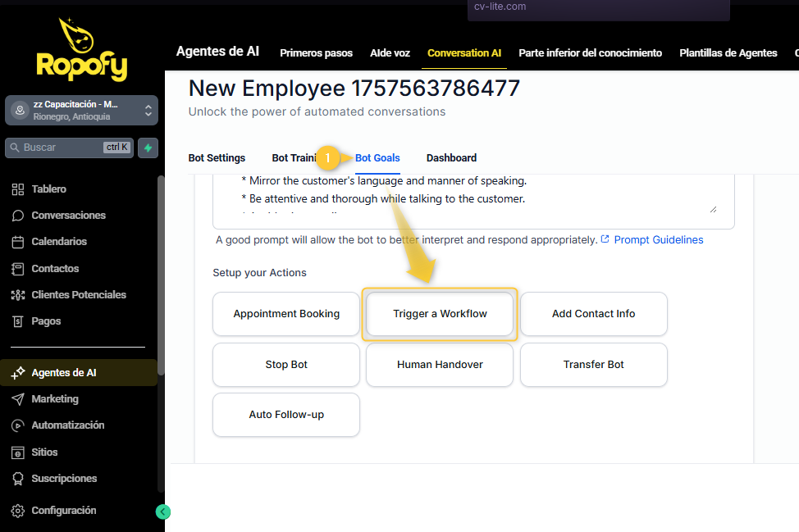This screenshot has height=532, width=799.
Task: Click the Add Contact Info action
Action: [594, 314]
